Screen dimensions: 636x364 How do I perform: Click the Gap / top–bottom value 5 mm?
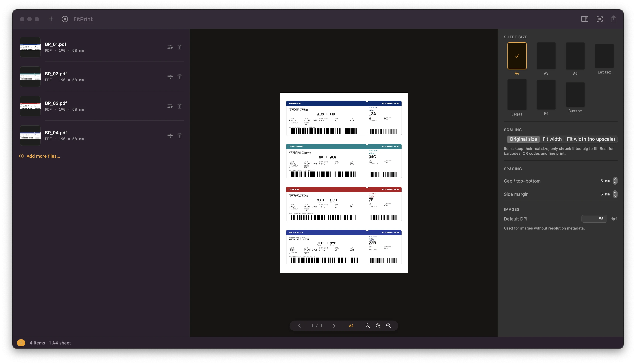tap(605, 181)
